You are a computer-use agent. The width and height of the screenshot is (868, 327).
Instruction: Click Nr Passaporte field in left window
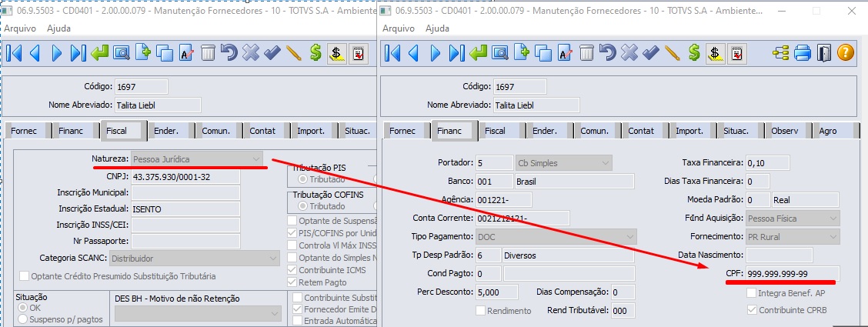coord(185,242)
